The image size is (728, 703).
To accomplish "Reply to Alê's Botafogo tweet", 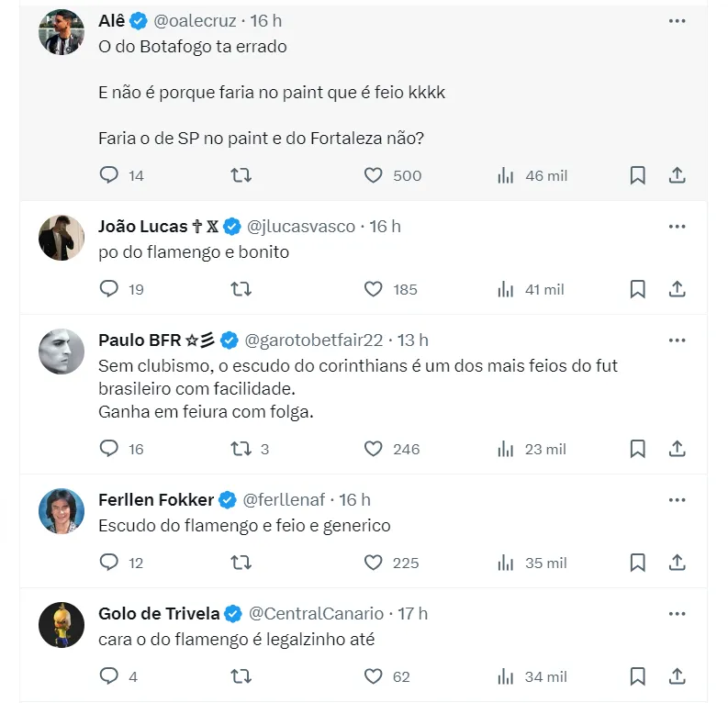I will point(109,175).
